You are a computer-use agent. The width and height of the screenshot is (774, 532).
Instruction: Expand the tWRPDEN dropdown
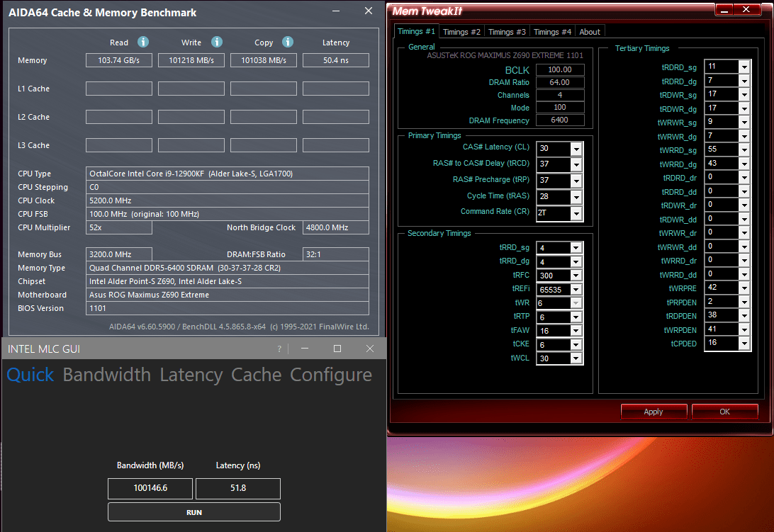pyautogui.click(x=744, y=329)
